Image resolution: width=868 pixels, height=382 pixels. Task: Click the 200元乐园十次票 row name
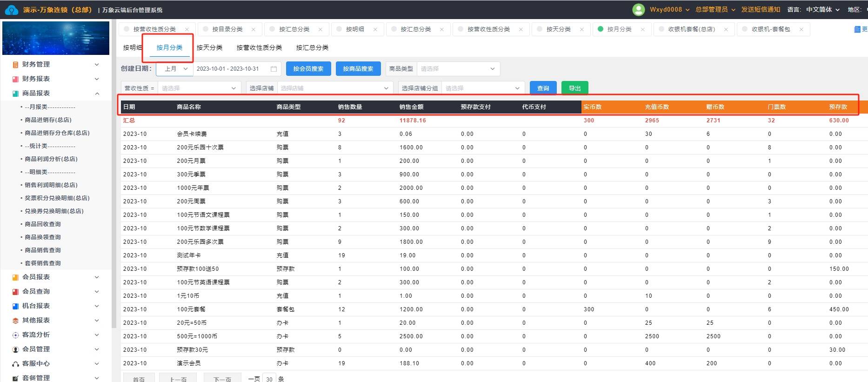pyautogui.click(x=200, y=147)
